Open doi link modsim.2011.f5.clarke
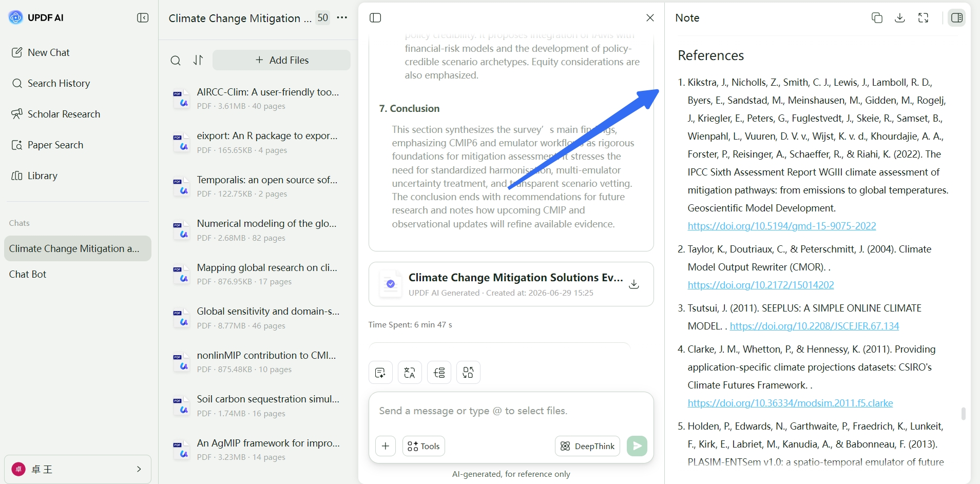The height and width of the screenshot is (484, 980). [790, 403]
